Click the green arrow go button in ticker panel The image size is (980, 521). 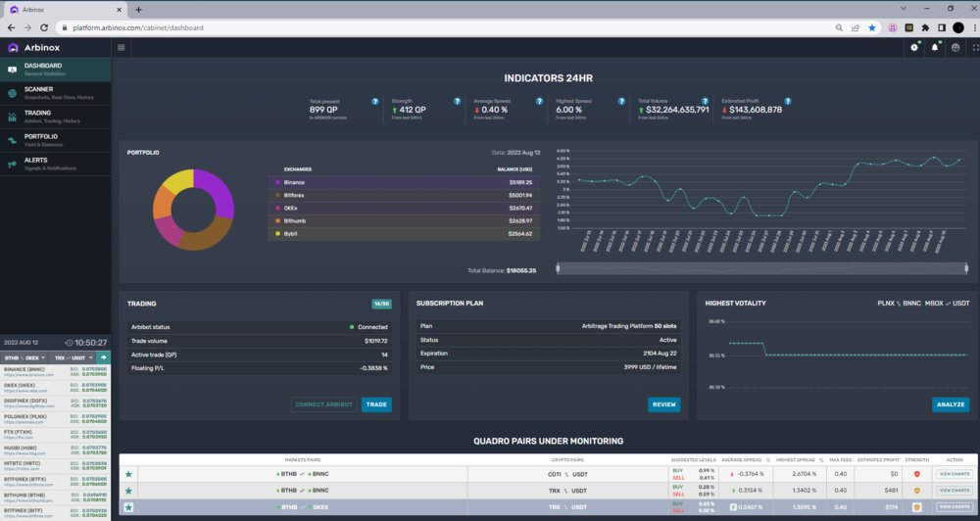[x=104, y=358]
